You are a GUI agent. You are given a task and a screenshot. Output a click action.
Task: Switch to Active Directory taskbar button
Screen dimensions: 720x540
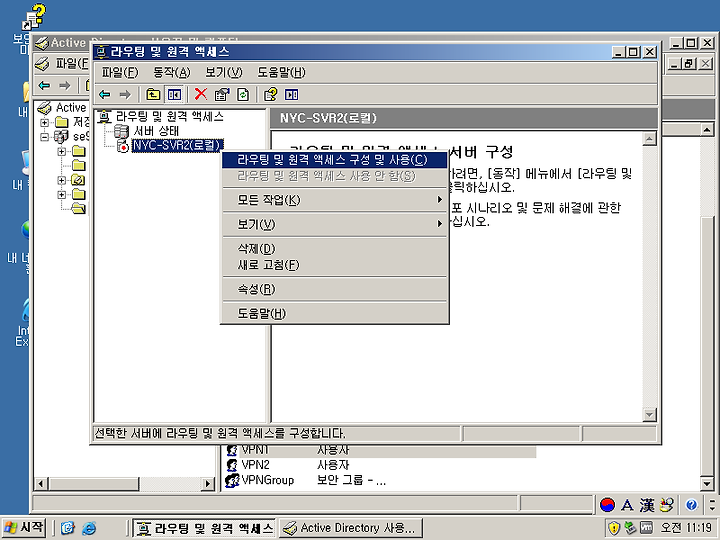pos(351,528)
